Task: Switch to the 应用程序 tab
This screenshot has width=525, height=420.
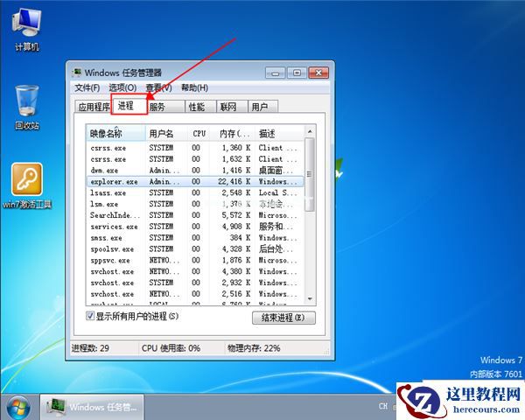Action: 93,107
